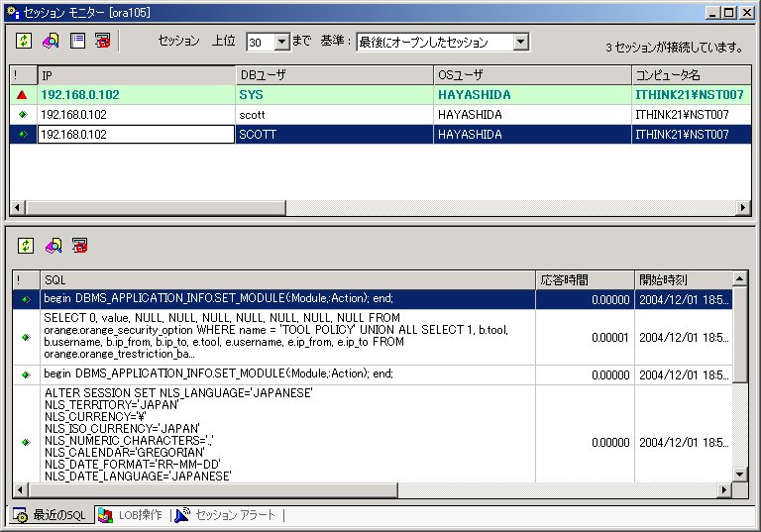
Task: Expand the 基準 sort criteria dropdown
Action: click(x=521, y=43)
